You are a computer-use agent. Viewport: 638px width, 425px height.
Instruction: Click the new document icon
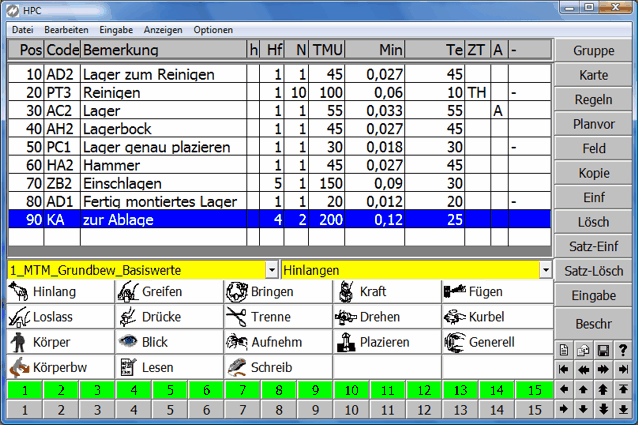tap(565, 349)
